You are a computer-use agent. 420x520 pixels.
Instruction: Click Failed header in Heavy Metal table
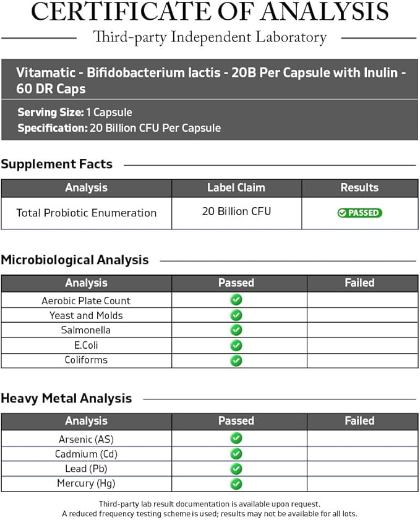(x=359, y=421)
